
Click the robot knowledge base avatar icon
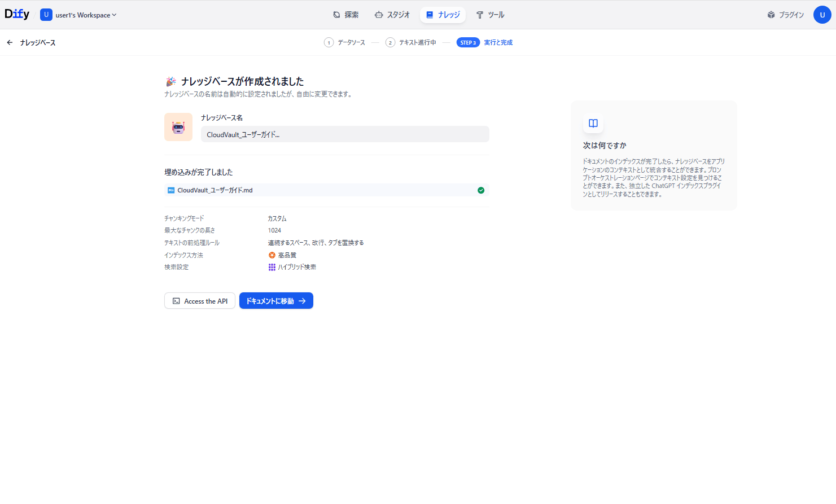178,127
